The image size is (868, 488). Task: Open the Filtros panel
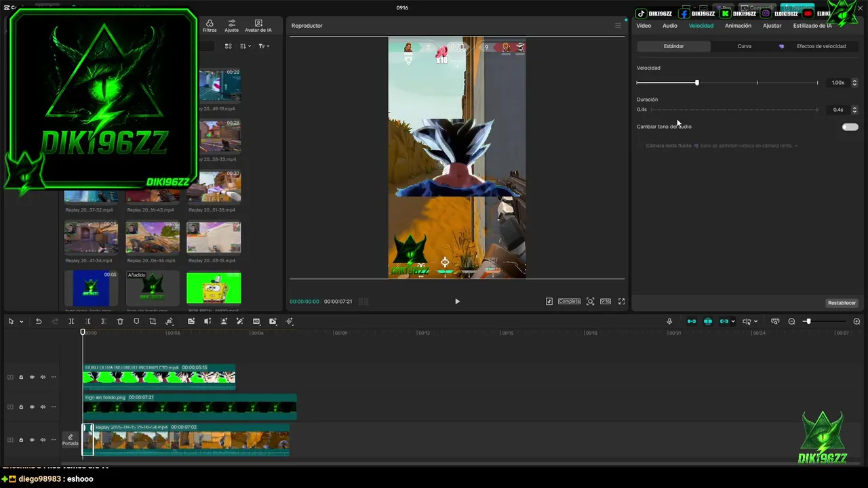tap(210, 26)
